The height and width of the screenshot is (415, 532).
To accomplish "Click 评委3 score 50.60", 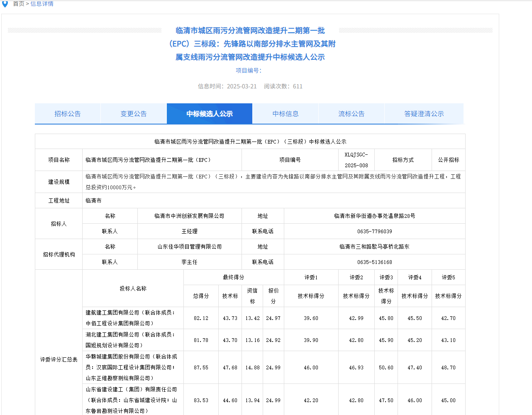I will click(x=386, y=368).
